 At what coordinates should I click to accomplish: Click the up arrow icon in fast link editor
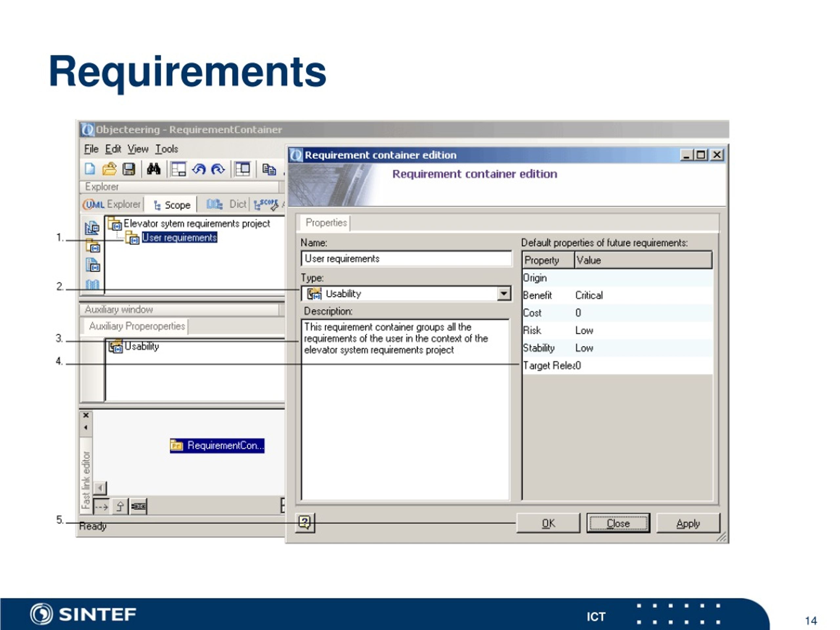point(120,507)
